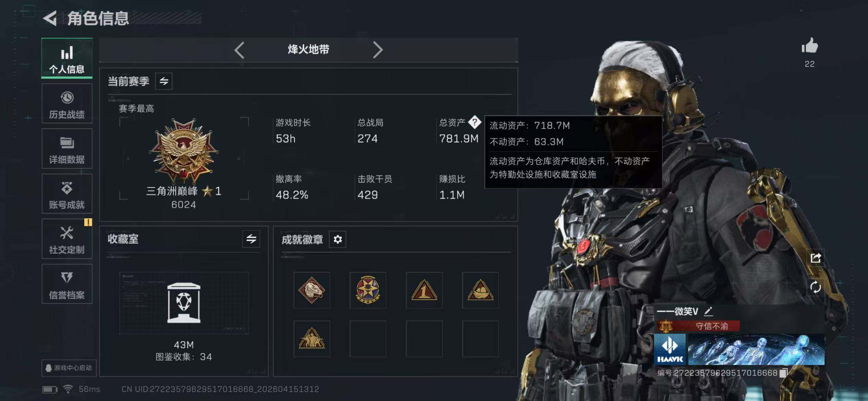Viewport: 868px width, 401px height.
Task: Switch to next mode with right chevron
Action: pyautogui.click(x=377, y=50)
